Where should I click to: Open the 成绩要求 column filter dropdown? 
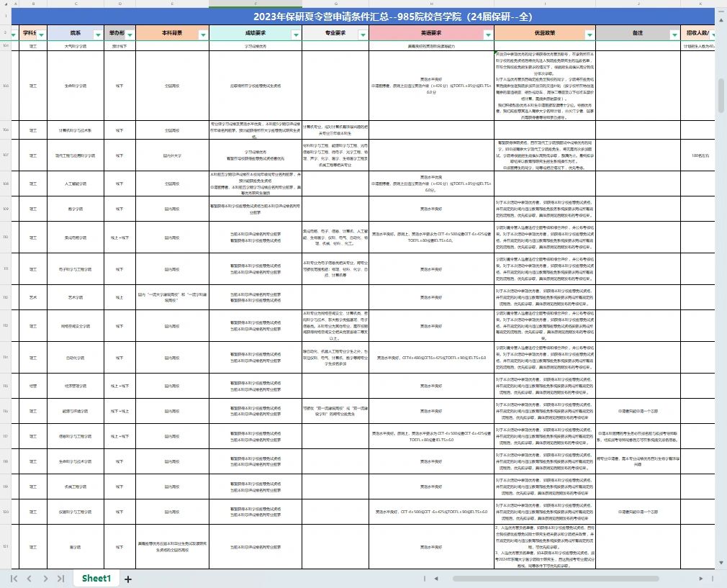[296, 35]
